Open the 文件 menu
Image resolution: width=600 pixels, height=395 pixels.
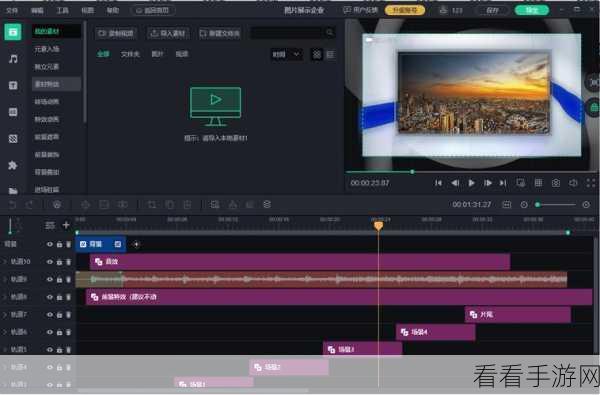(12, 10)
